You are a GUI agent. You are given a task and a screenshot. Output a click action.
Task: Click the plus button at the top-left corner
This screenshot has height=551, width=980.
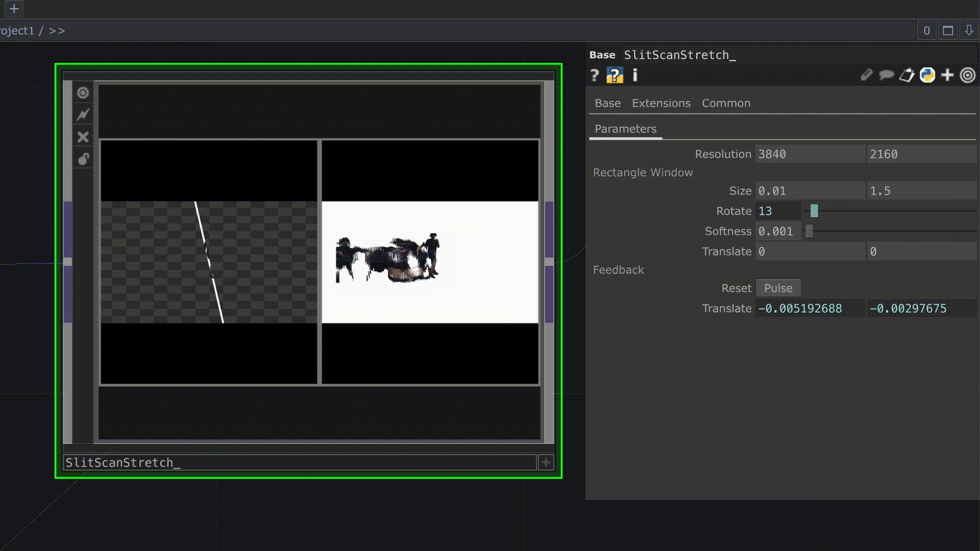14,8
